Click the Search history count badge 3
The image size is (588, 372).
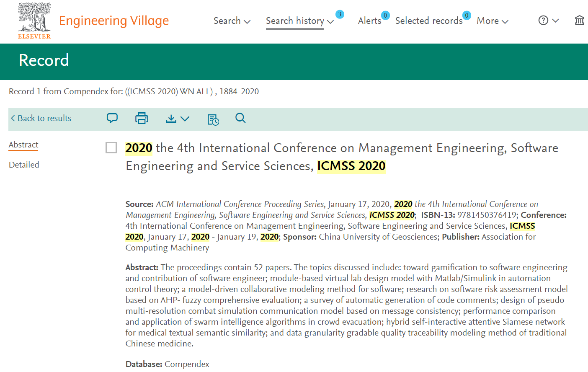pos(340,14)
